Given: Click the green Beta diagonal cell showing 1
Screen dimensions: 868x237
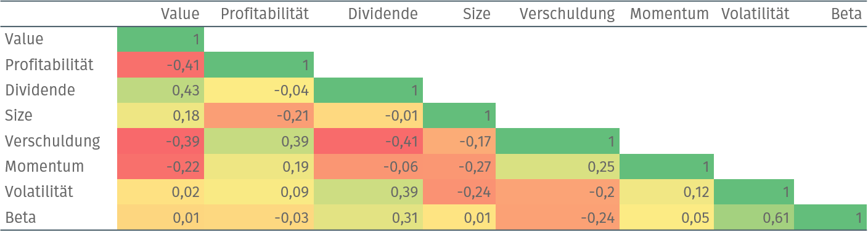Looking at the screenshot, I should pos(830,217).
